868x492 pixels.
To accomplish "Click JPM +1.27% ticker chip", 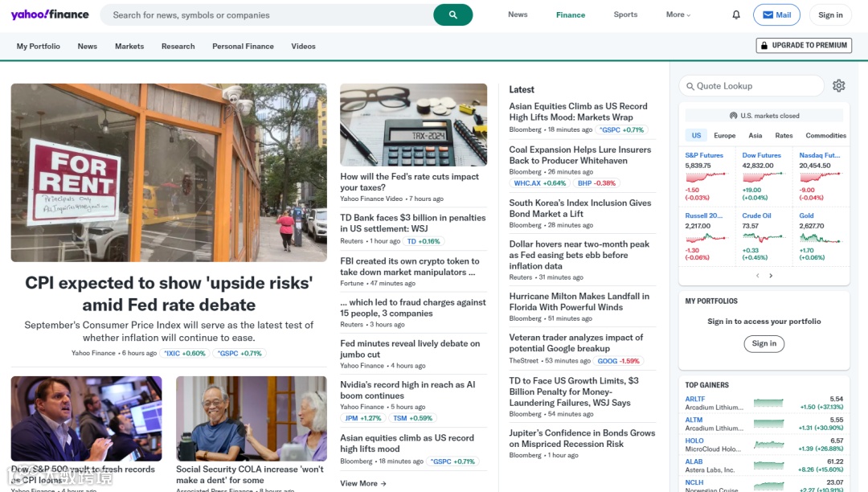I will tap(363, 418).
